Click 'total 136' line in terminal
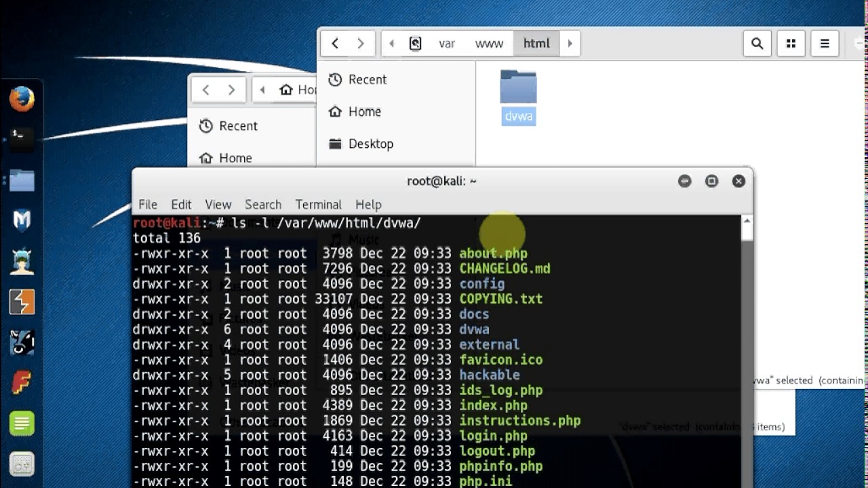 click(x=166, y=238)
